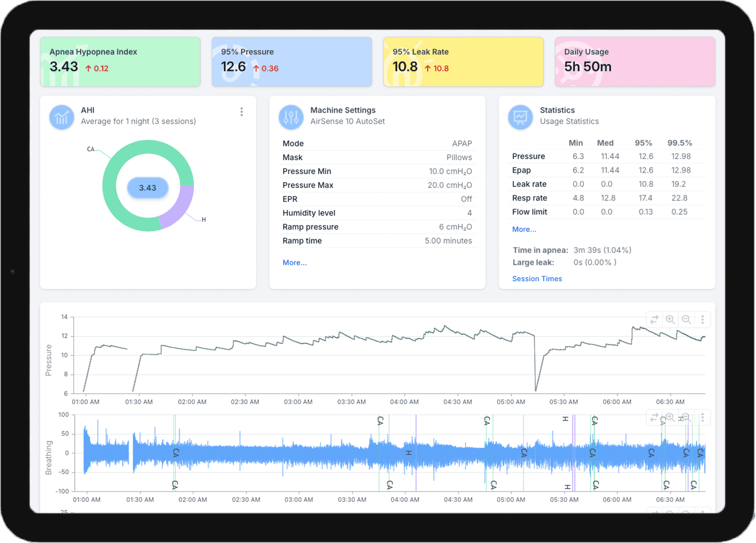Select the 95% Pressure summary card

click(292, 62)
